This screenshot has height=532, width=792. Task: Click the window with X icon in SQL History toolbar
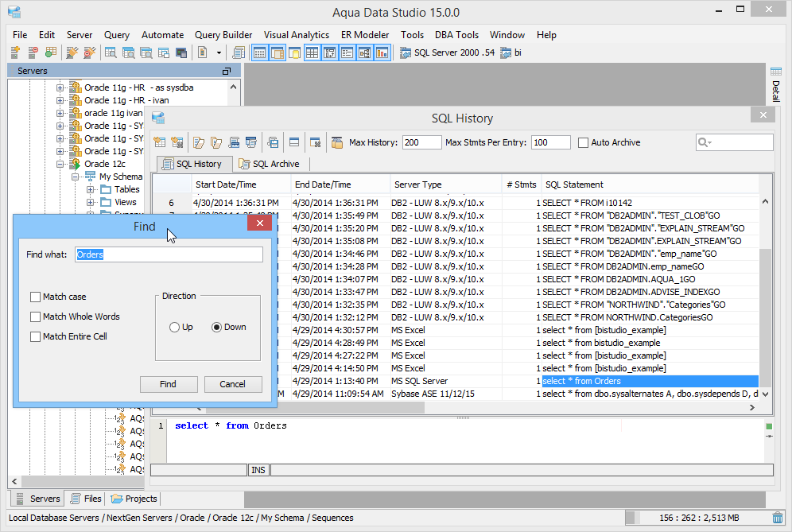pos(315,142)
